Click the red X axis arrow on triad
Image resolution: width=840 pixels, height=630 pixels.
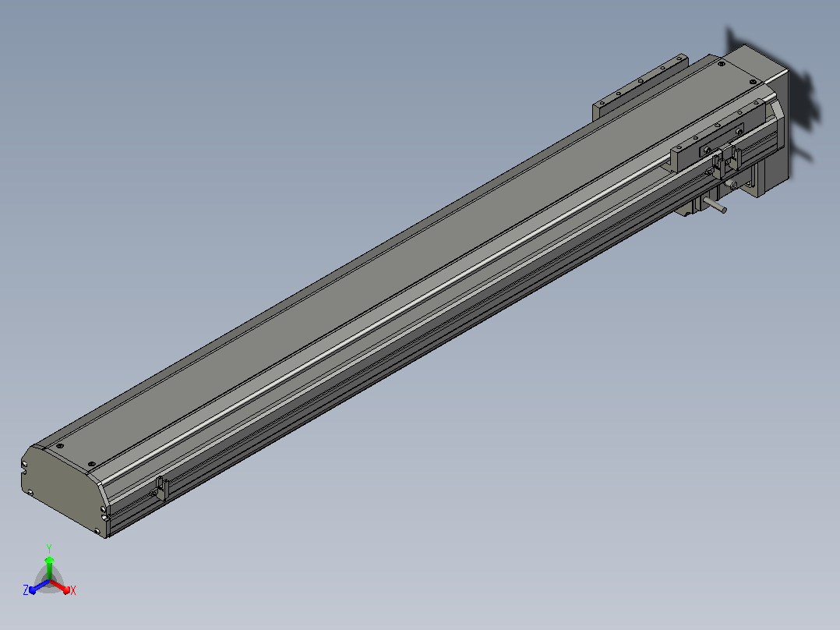pyautogui.click(x=61, y=586)
